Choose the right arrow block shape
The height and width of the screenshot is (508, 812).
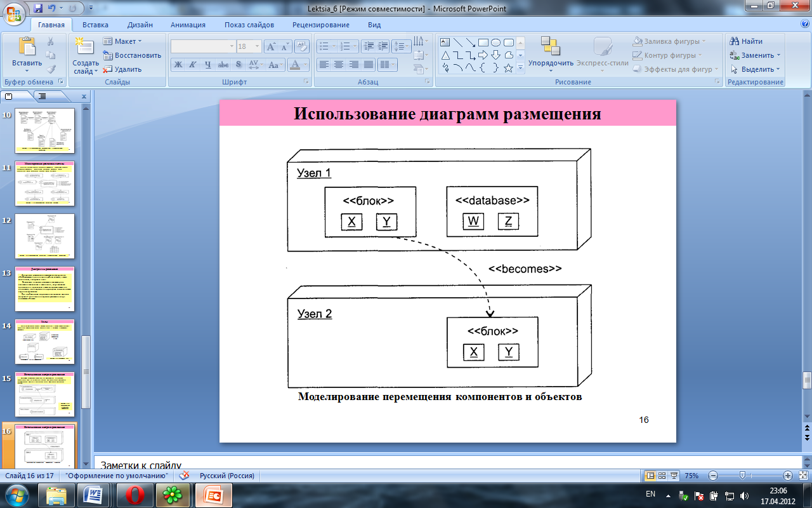pyautogui.click(x=483, y=55)
